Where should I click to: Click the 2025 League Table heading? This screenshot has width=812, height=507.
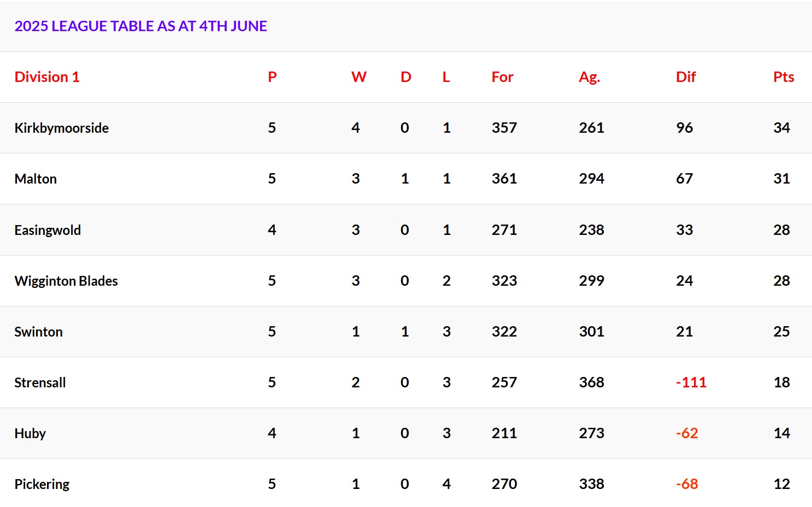pyautogui.click(x=140, y=26)
